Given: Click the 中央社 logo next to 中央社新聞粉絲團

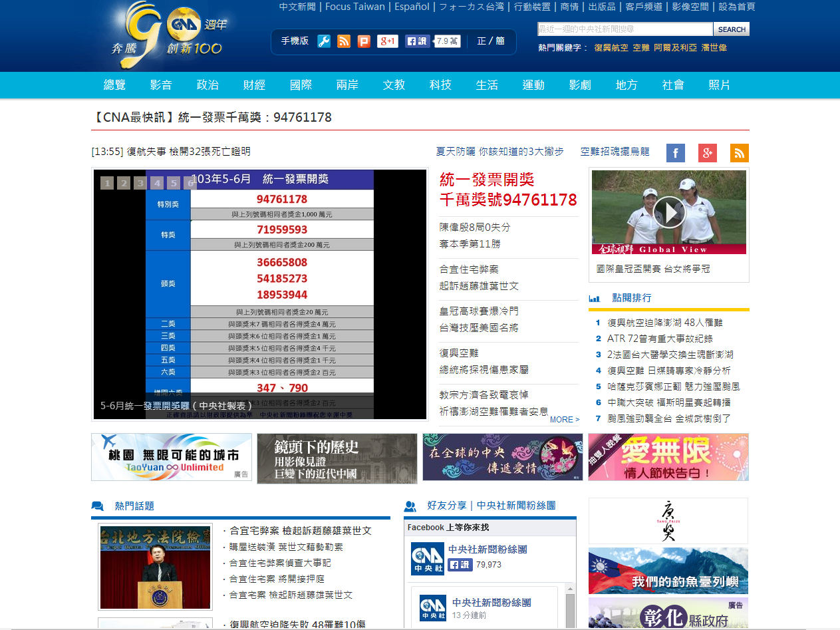Looking at the screenshot, I should click(x=427, y=559).
